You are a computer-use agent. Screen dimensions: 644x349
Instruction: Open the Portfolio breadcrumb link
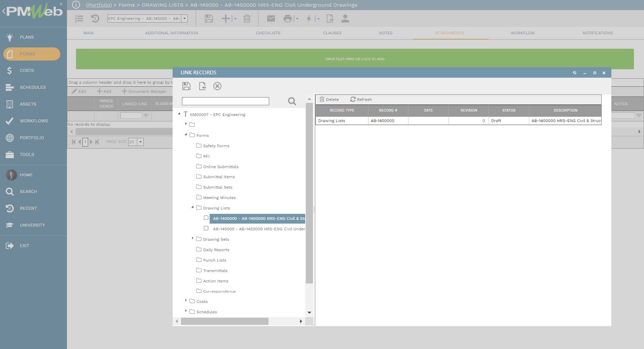99,5
